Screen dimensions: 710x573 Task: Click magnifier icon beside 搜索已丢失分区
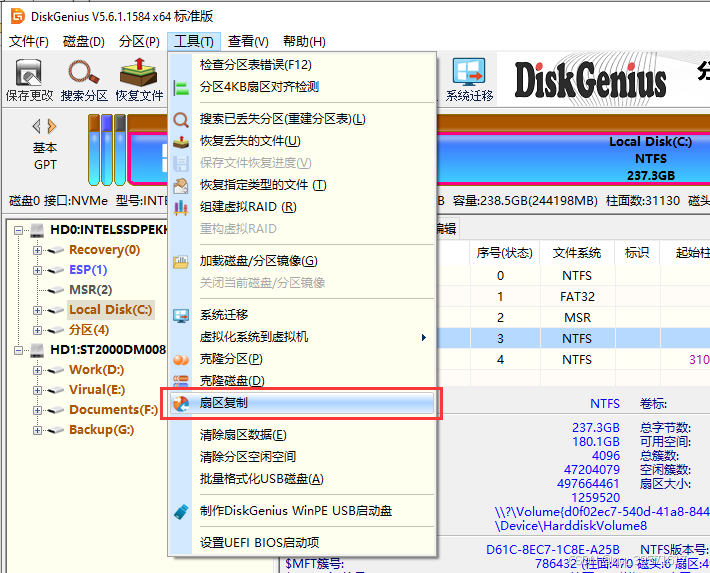point(181,120)
